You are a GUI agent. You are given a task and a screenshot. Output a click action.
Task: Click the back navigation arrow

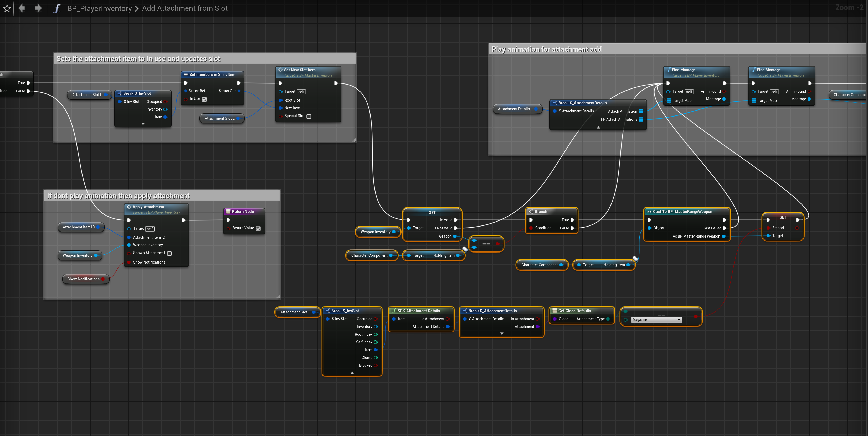tap(22, 8)
